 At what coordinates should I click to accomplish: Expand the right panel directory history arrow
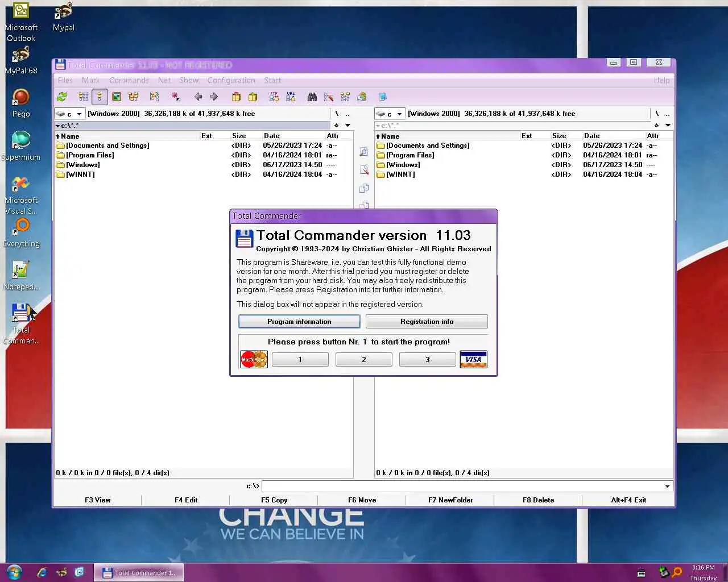[668, 125]
